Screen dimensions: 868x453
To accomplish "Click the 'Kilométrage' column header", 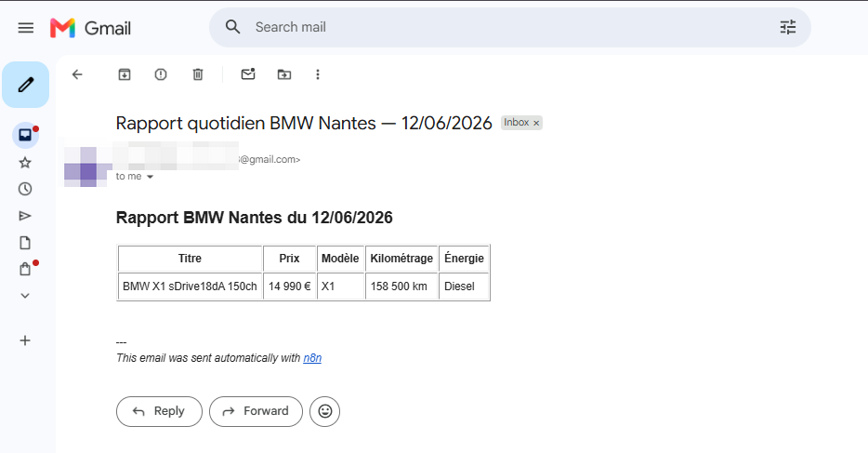I will click(401, 259).
